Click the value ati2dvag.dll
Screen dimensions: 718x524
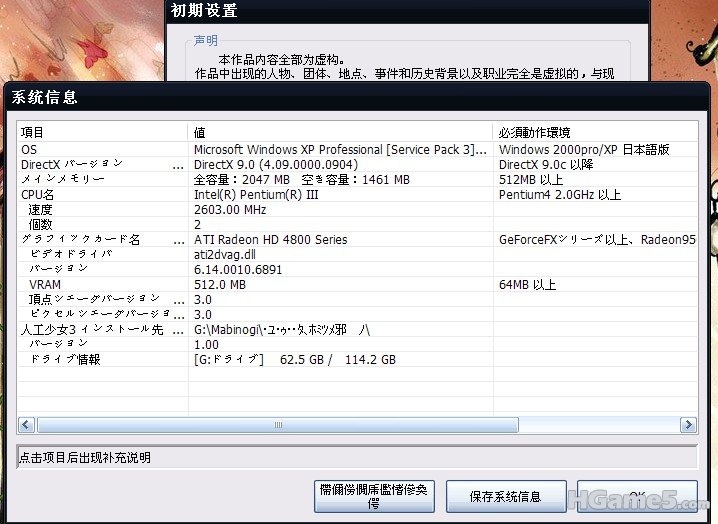tap(225, 255)
